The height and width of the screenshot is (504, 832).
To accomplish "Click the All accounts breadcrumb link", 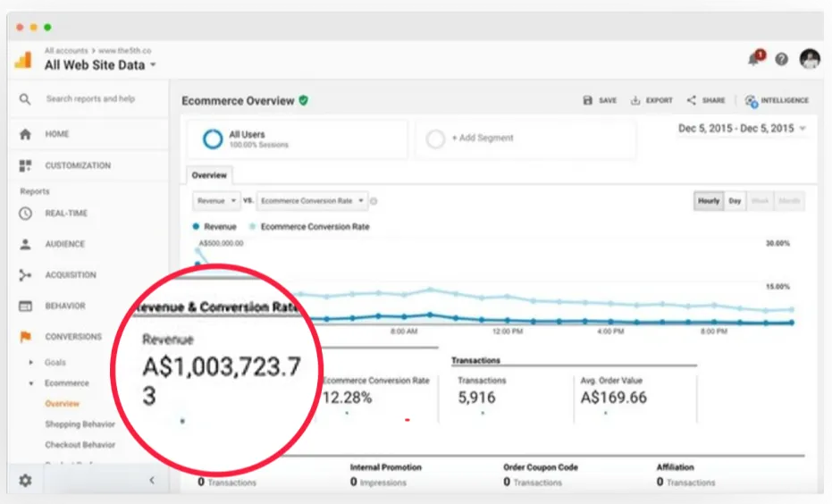I will [66, 50].
